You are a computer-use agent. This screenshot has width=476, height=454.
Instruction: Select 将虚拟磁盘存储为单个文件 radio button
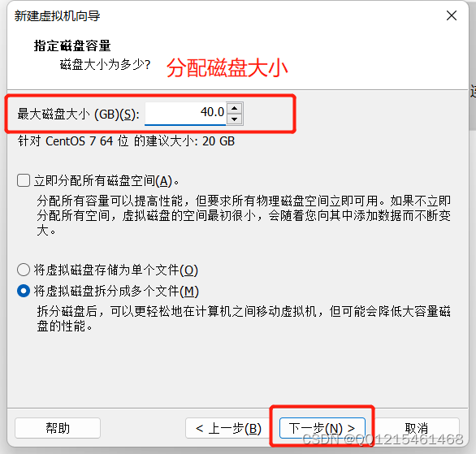coord(24,270)
